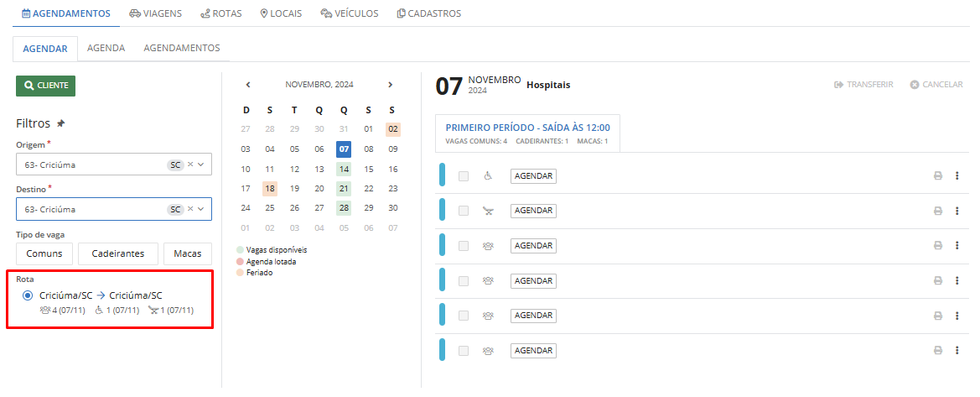
Task: Tick the wheelchair row checkbox
Action: tap(463, 176)
